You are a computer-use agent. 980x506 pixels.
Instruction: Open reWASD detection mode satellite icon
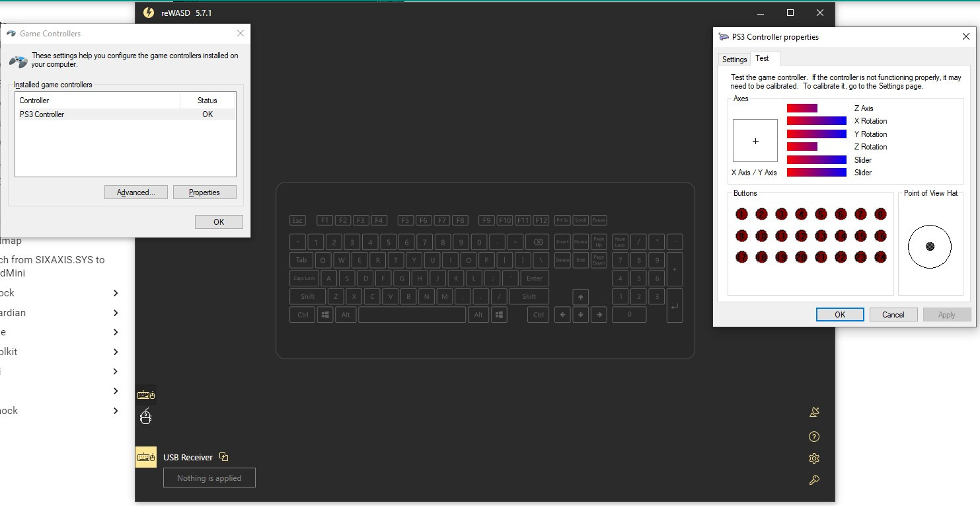coord(814,413)
